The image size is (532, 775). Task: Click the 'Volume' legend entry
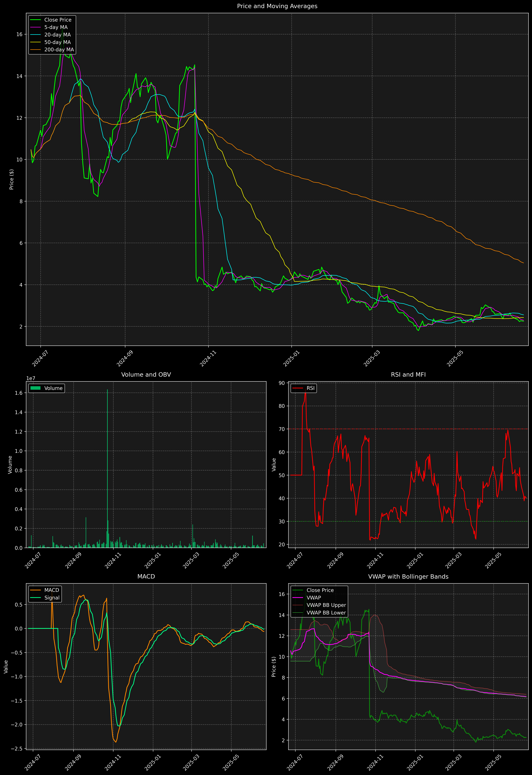(x=47, y=388)
